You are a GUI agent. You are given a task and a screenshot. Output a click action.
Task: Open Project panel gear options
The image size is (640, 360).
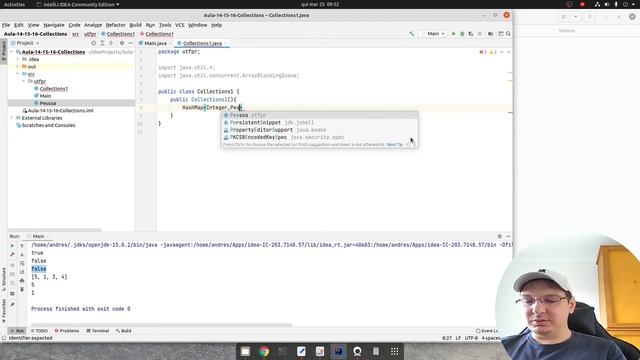point(122,43)
